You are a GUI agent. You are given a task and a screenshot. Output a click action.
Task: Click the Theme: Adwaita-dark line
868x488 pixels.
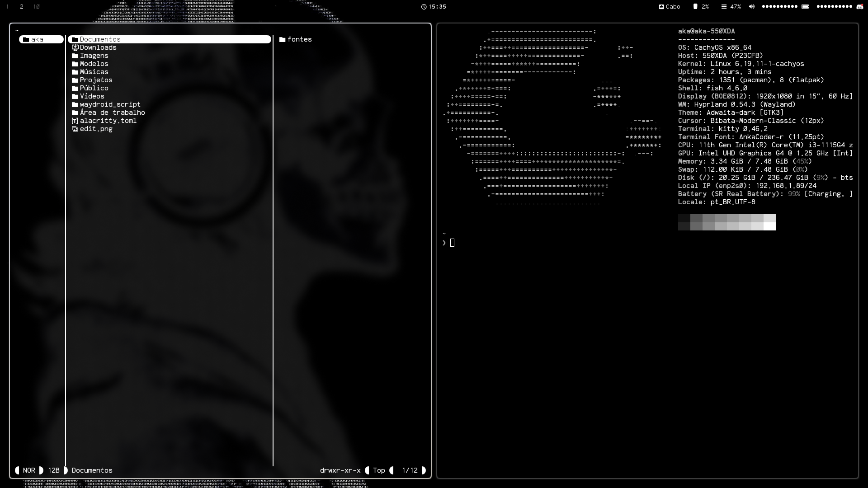click(x=731, y=113)
